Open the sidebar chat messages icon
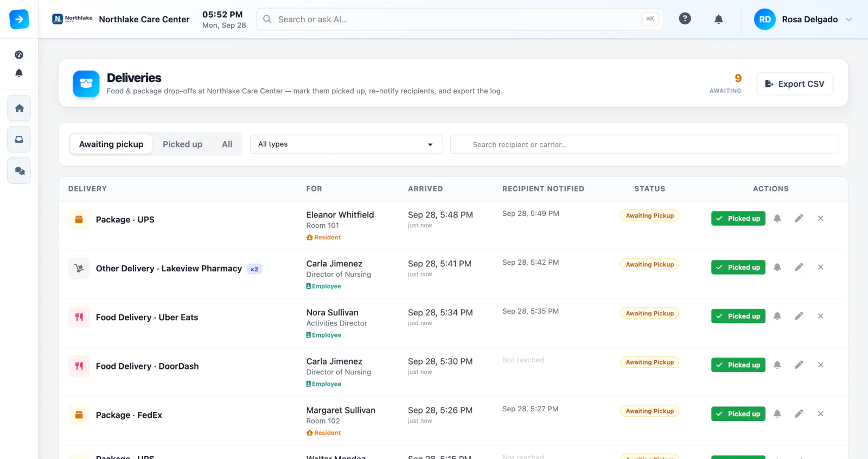Screen dimensions: 868x459 [x=19, y=171]
